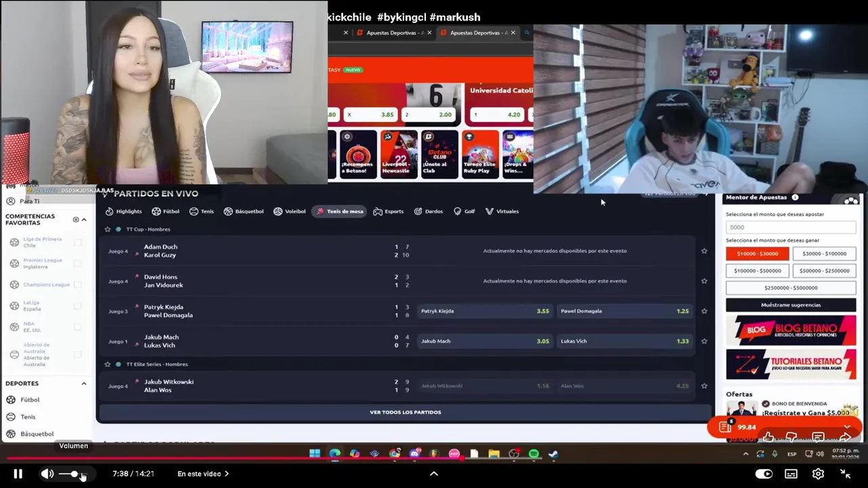Collapse the Competencias Favoritas section
Screen dimensions: 868x488
pyautogui.click(x=84, y=220)
